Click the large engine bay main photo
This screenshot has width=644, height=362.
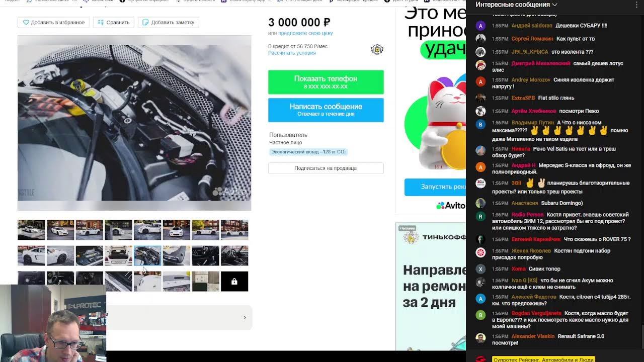click(134, 123)
